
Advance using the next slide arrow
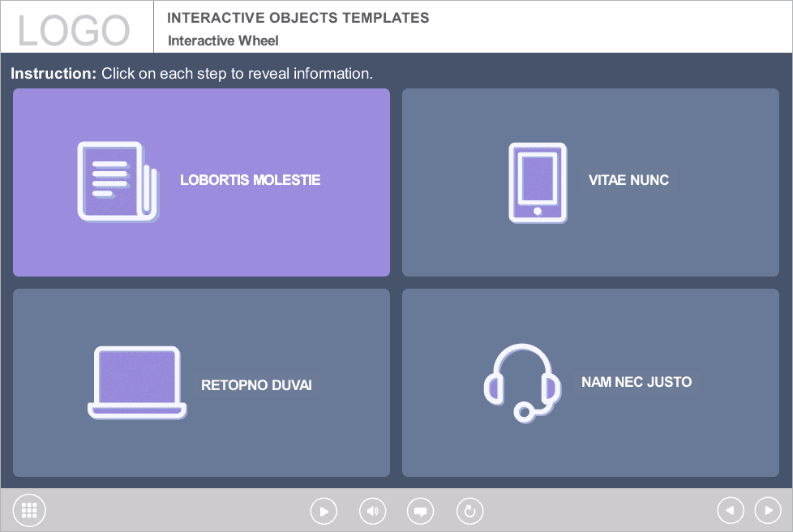[768, 510]
